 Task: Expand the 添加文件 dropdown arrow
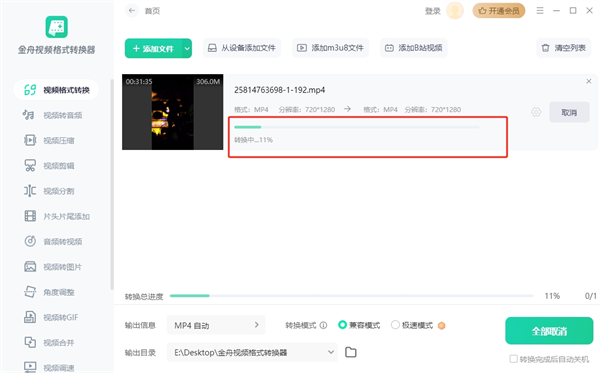tap(187, 49)
